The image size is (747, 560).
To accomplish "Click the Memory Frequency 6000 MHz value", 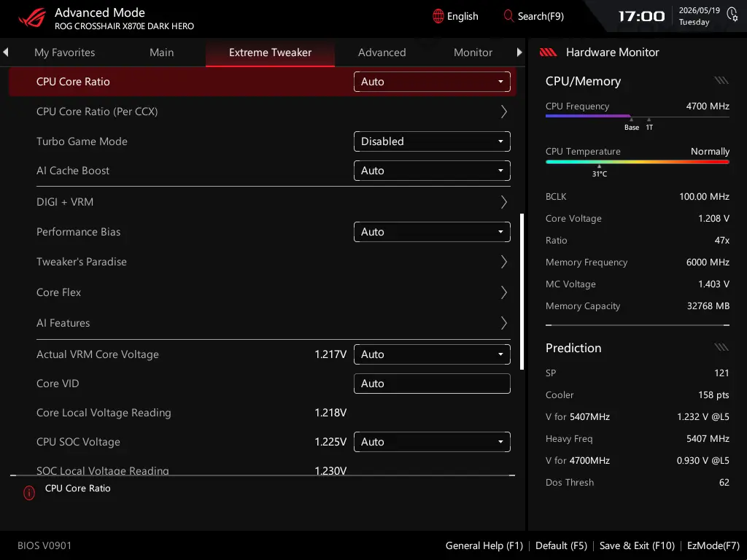I will (x=708, y=262).
